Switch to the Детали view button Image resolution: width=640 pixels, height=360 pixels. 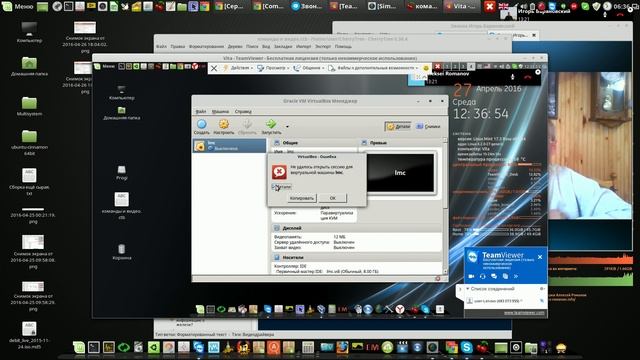pyautogui.click(x=398, y=127)
